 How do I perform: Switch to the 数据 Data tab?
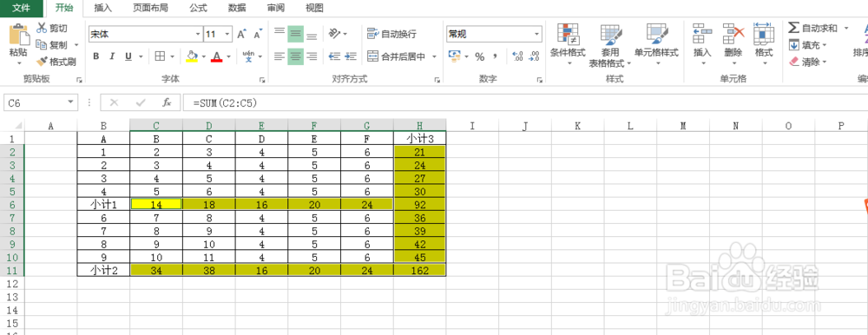tap(237, 9)
